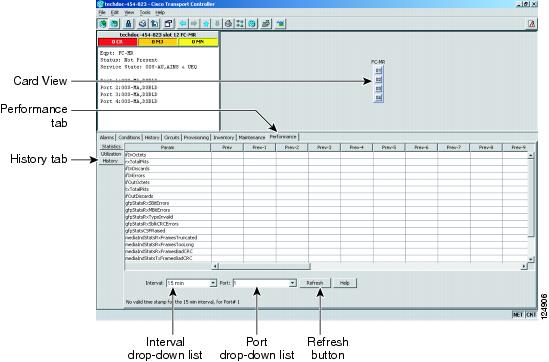Screen dimensions: 549x362
Task: Click the cyan globe toolbar icon
Action: (252, 23)
